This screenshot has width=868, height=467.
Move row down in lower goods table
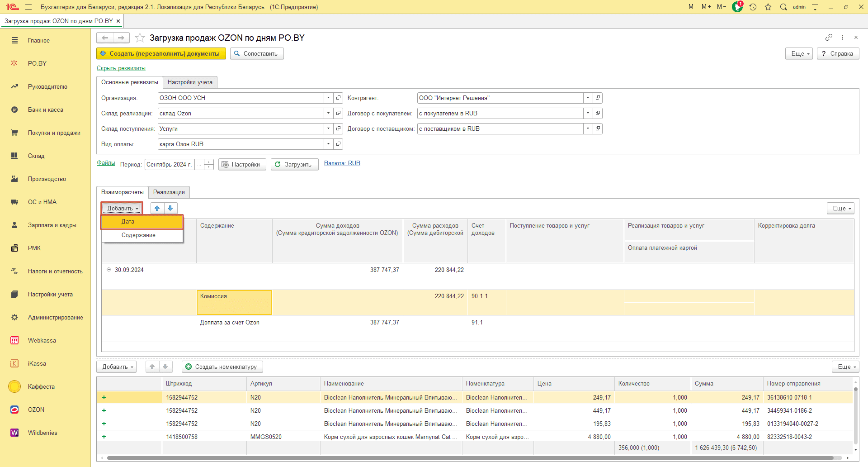[165, 367]
